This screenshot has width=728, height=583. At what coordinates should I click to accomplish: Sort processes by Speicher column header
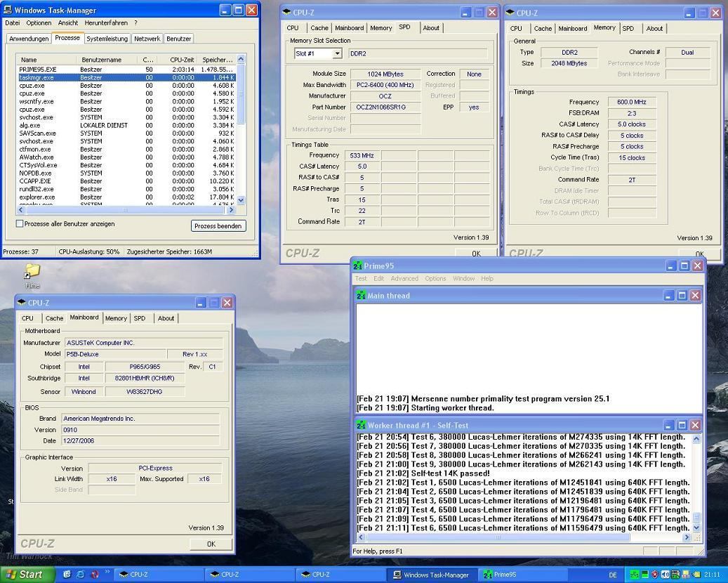(217, 60)
